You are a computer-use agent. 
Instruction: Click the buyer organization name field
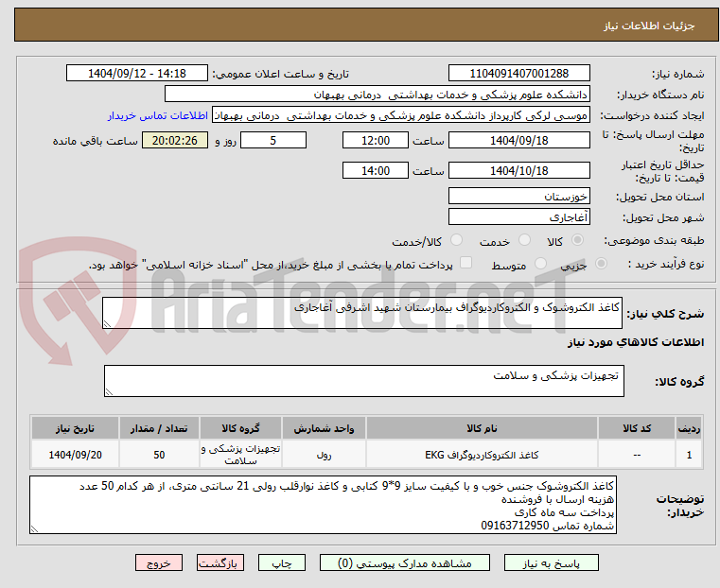(377, 94)
